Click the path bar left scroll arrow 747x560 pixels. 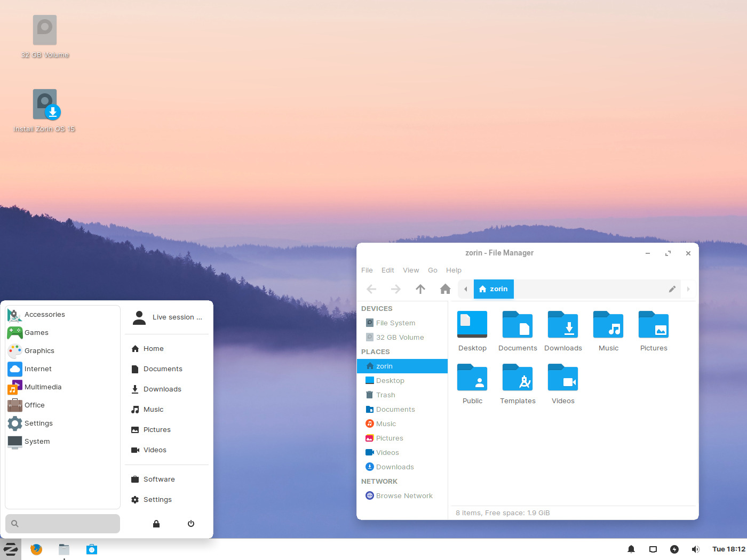pos(466,289)
